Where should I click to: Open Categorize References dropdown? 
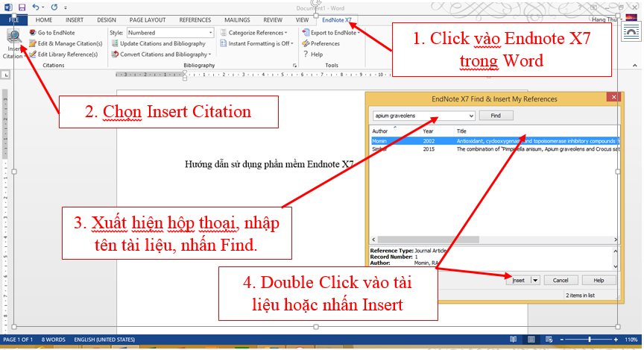[x=253, y=33]
